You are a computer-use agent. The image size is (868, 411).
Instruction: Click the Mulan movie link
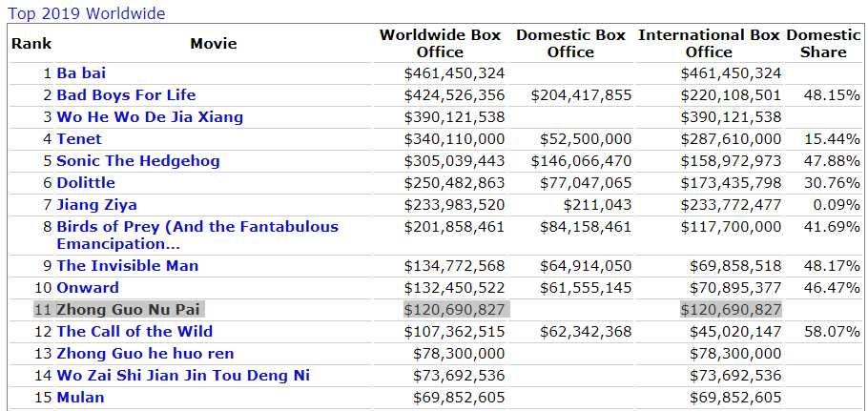80,398
